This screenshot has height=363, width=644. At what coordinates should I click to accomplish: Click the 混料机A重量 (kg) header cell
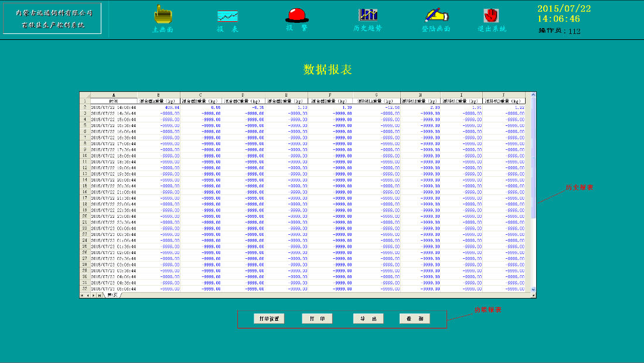[377, 101]
